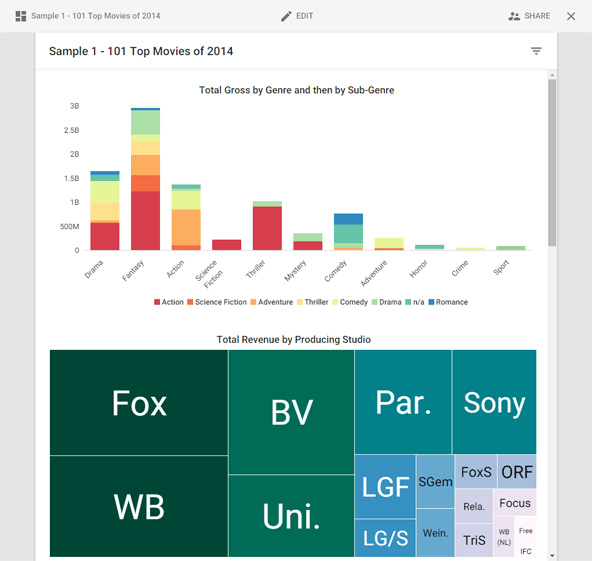Click the red Action segment of Fantasy bar
The image size is (592, 561).
[x=145, y=220]
